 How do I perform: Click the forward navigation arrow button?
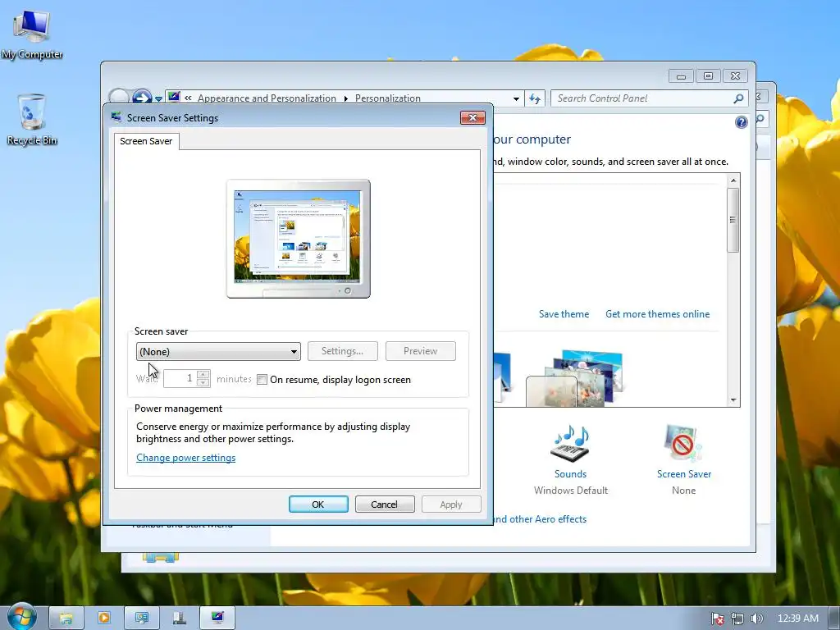pos(142,97)
